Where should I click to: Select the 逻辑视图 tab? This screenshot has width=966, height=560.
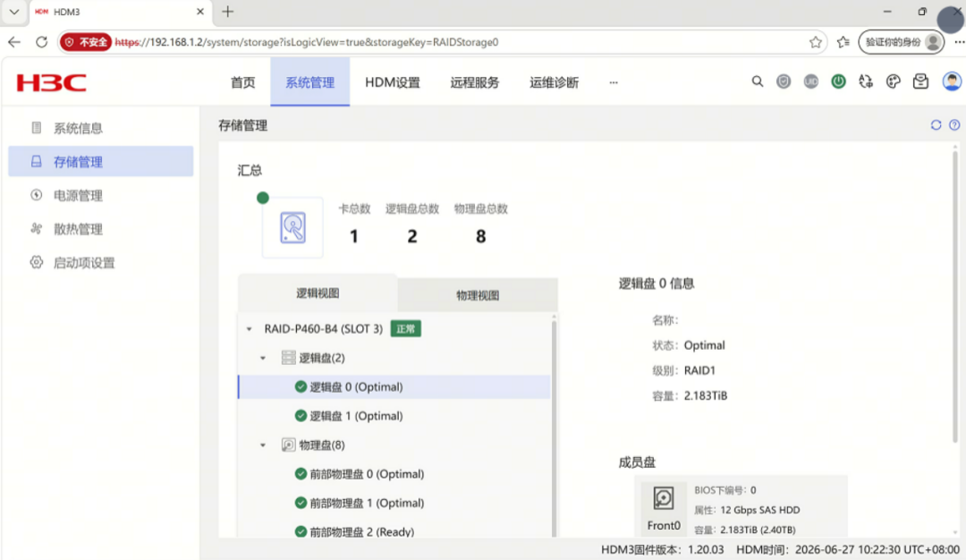[318, 293]
